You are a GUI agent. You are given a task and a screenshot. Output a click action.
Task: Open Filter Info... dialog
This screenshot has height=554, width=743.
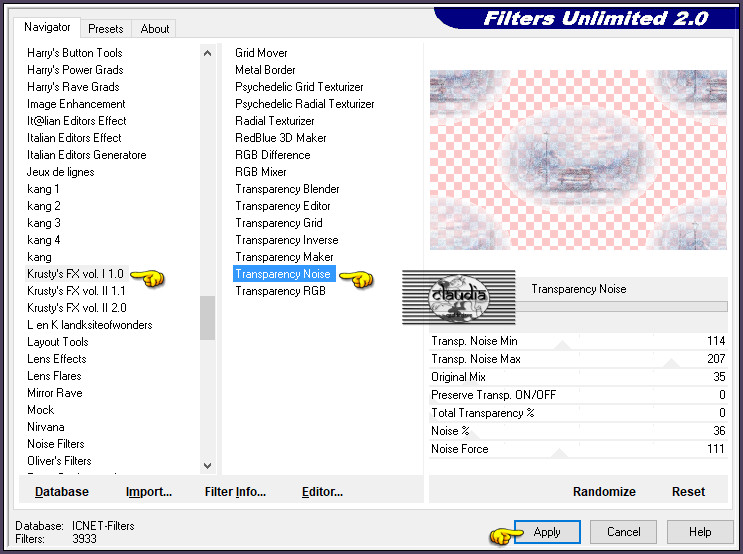tap(235, 492)
